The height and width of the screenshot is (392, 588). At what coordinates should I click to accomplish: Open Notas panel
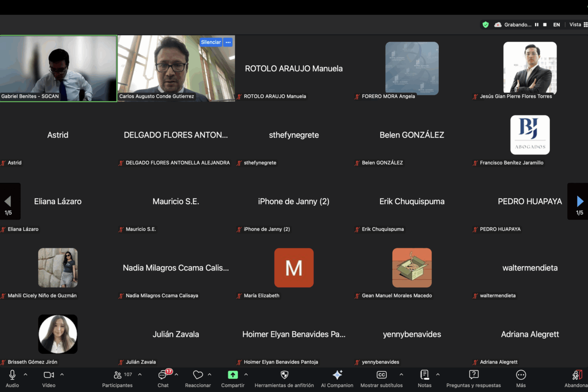pos(424,375)
